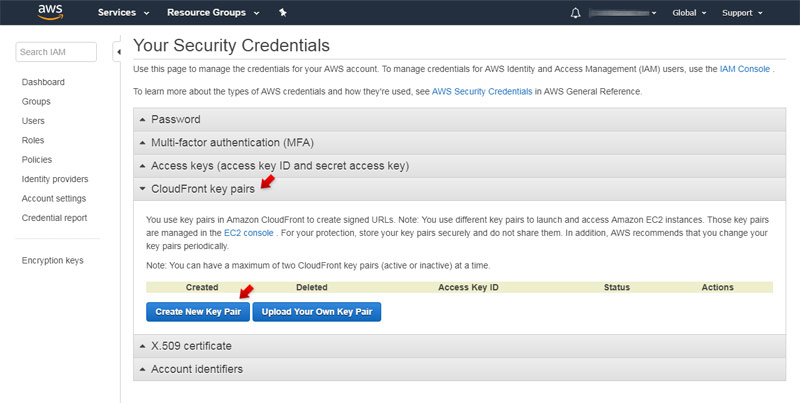The height and width of the screenshot is (403, 800).
Task: Click the pin shortcut icon in navbar
Action: 283,13
